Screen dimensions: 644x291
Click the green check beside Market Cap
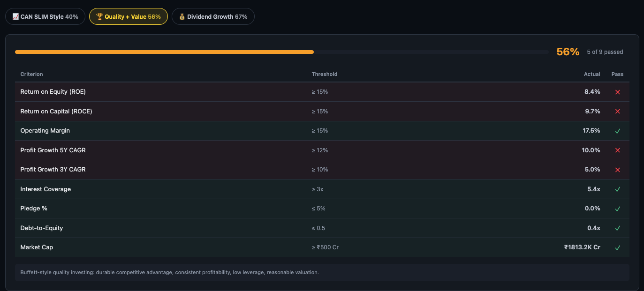click(x=618, y=247)
